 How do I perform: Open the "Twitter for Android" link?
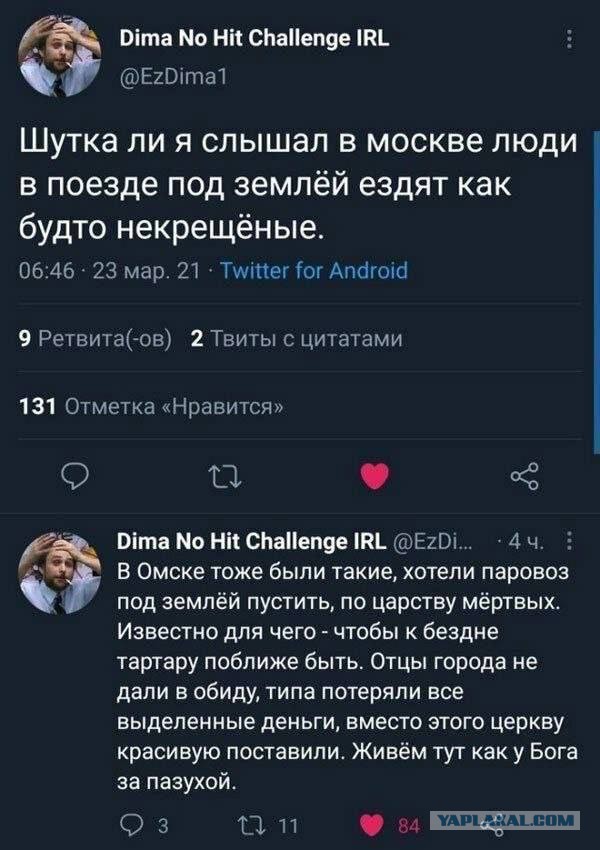[313, 271]
